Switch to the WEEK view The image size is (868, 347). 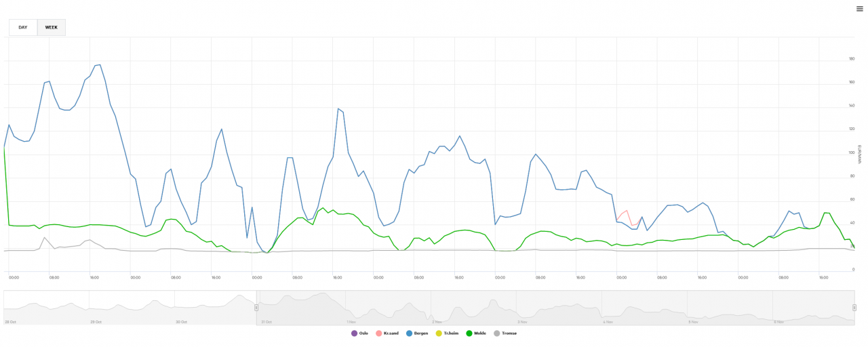pyautogui.click(x=52, y=28)
